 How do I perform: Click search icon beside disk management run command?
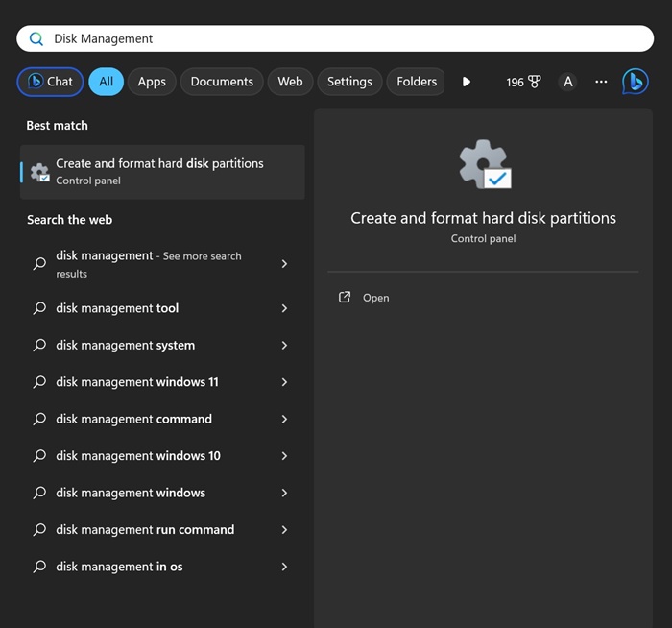tap(39, 529)
